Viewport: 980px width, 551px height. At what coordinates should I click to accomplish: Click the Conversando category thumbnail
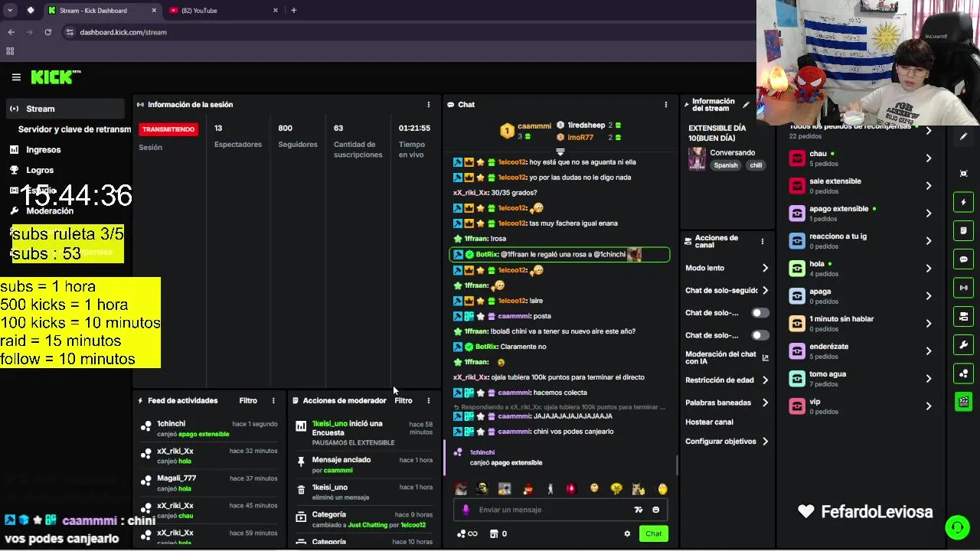(x=697, y=159)
